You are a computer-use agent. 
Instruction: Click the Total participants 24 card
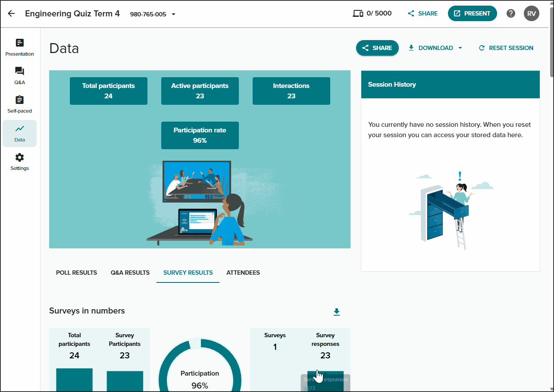109,91
